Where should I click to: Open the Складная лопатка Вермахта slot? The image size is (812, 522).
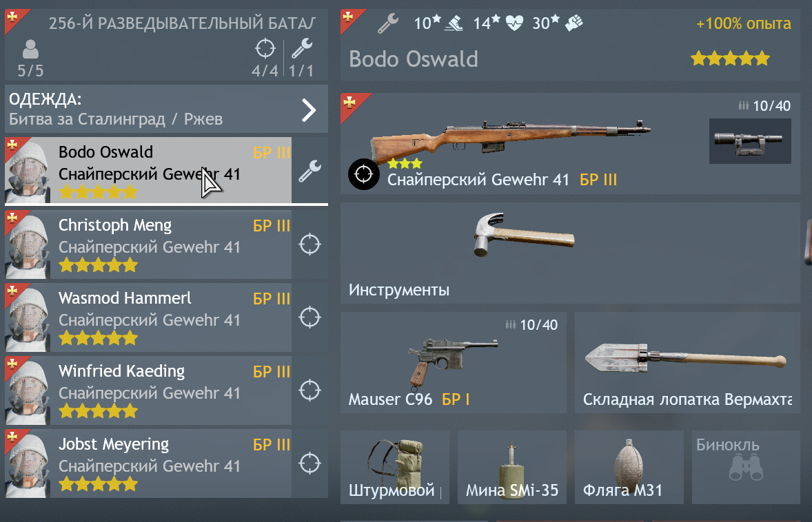click(x=687, y=362)
